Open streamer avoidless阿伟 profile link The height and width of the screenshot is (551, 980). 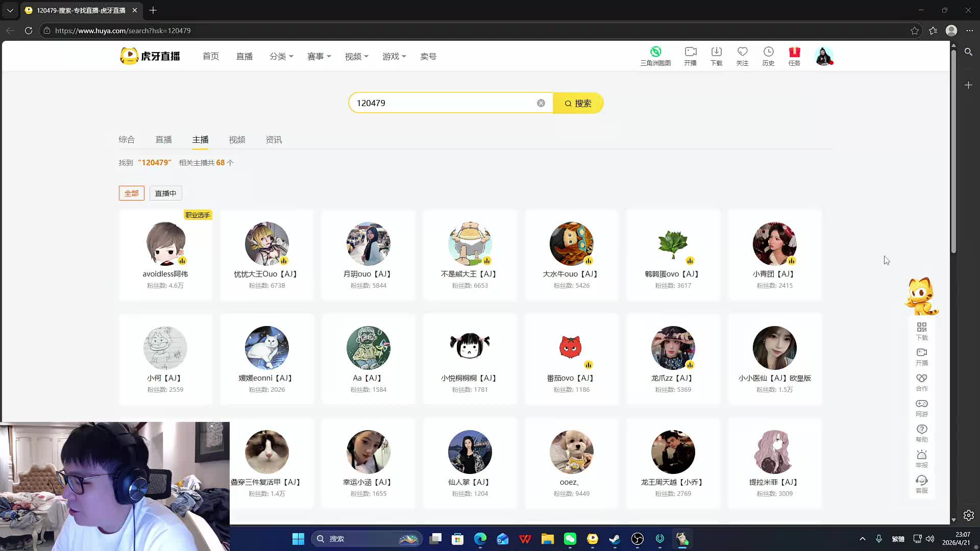point(165,274)
